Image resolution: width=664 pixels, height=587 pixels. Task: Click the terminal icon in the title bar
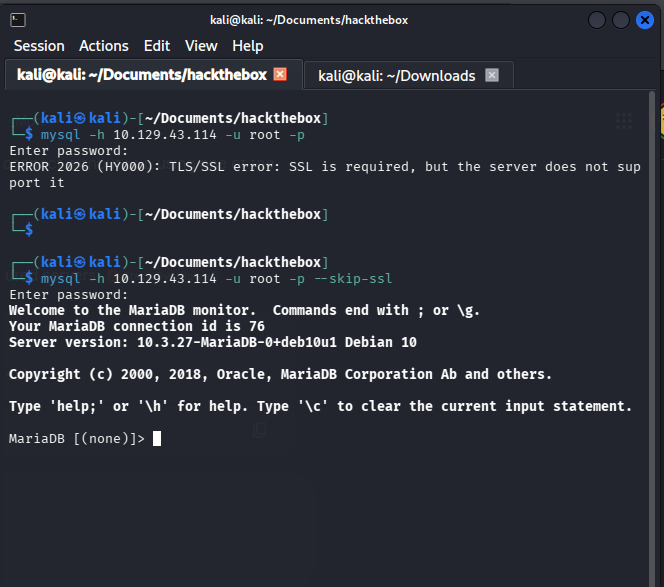18,20
